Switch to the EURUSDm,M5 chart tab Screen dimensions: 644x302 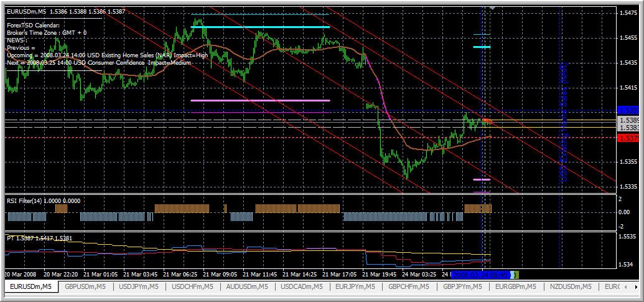[31, 286]
